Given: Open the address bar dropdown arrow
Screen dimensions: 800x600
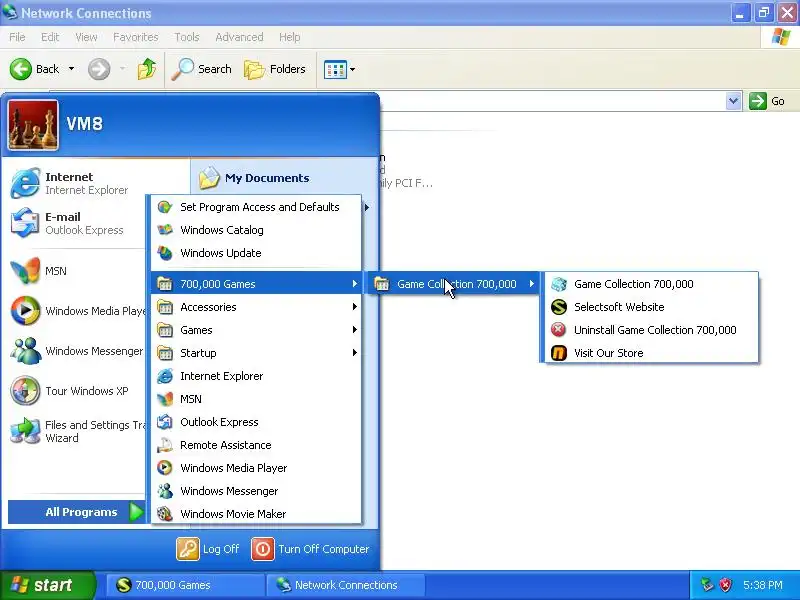Looking at the screenshot, I should (733, 101).
